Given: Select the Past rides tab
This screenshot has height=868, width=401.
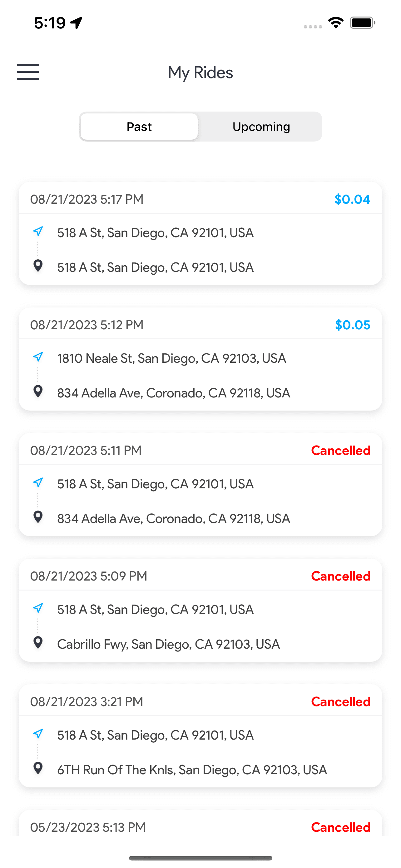Looking at the screenshot, I should coord(139,127).
